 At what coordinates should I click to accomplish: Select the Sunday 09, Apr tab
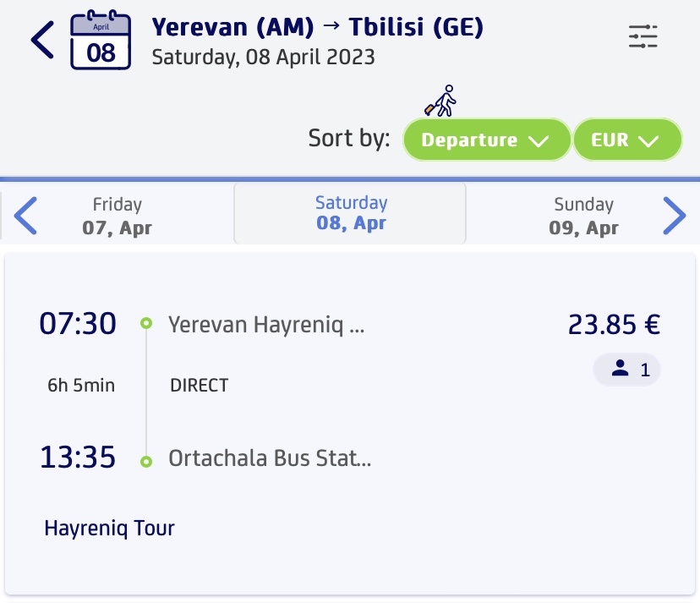click(x=583, y=216)
